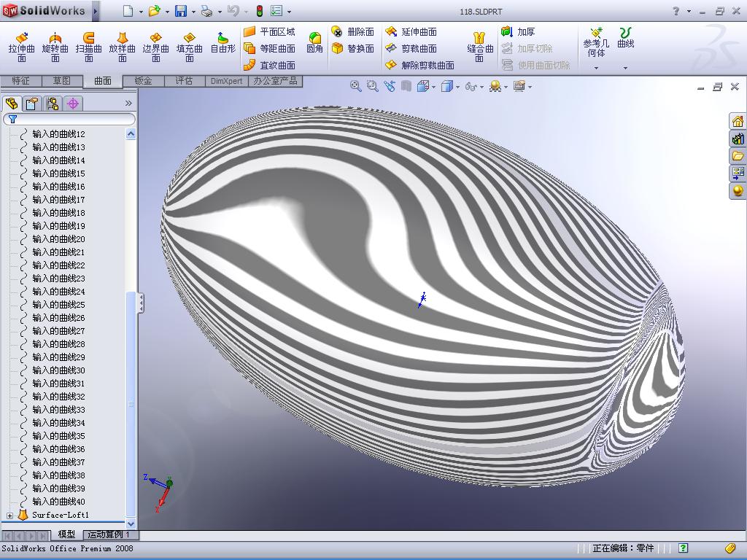Expand the Surface-Loft1 tree node
This screenshot has height=560, width=747.
[x=9, y=516]
